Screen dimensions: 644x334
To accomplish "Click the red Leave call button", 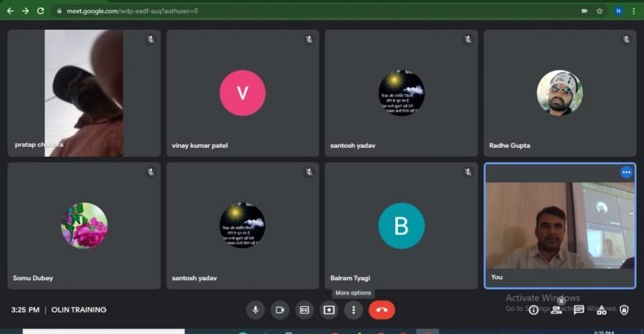I will point(381,309).
